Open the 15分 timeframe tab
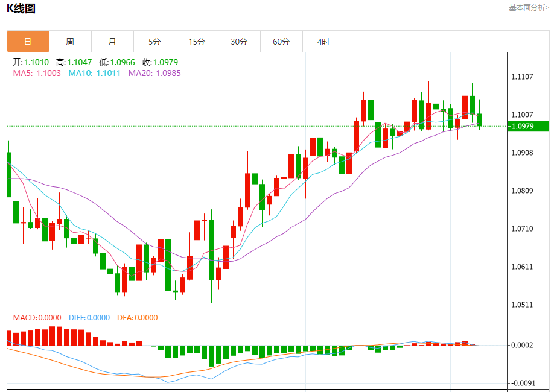The width and height of the screenshot is (554, 392). point(197,42)
